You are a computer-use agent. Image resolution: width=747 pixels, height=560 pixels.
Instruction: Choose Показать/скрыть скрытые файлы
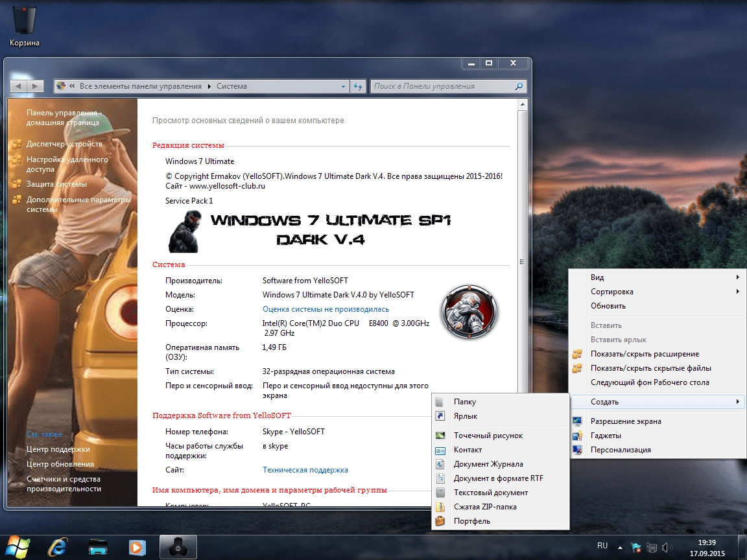click(658, 368)
